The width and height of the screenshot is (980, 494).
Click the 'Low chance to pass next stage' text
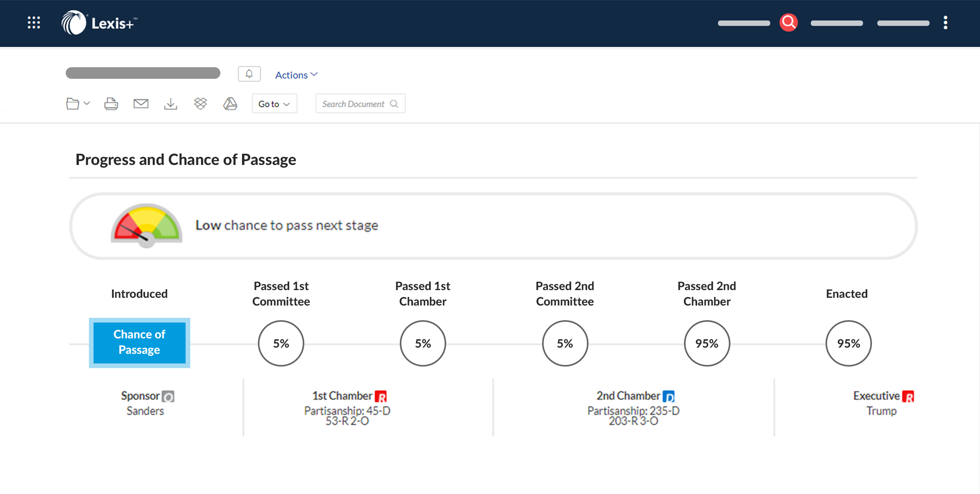(287, 225)
